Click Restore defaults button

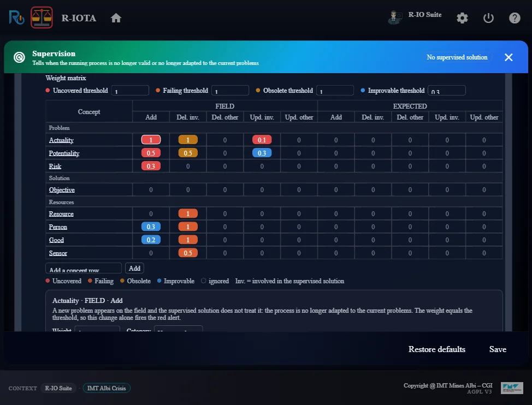point(436,349)
